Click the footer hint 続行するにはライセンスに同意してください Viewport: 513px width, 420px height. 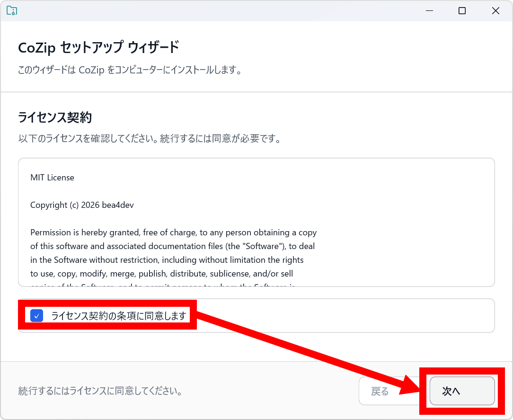(x=100, y=392)
